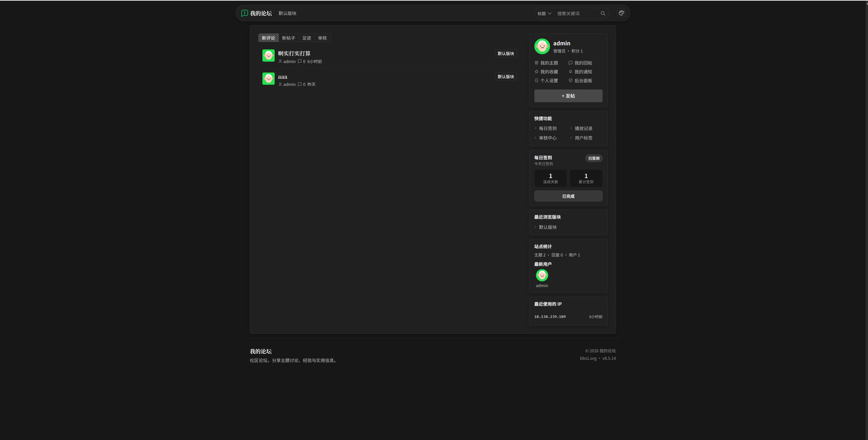Click author avatar of aaa post

click(268, 79)
